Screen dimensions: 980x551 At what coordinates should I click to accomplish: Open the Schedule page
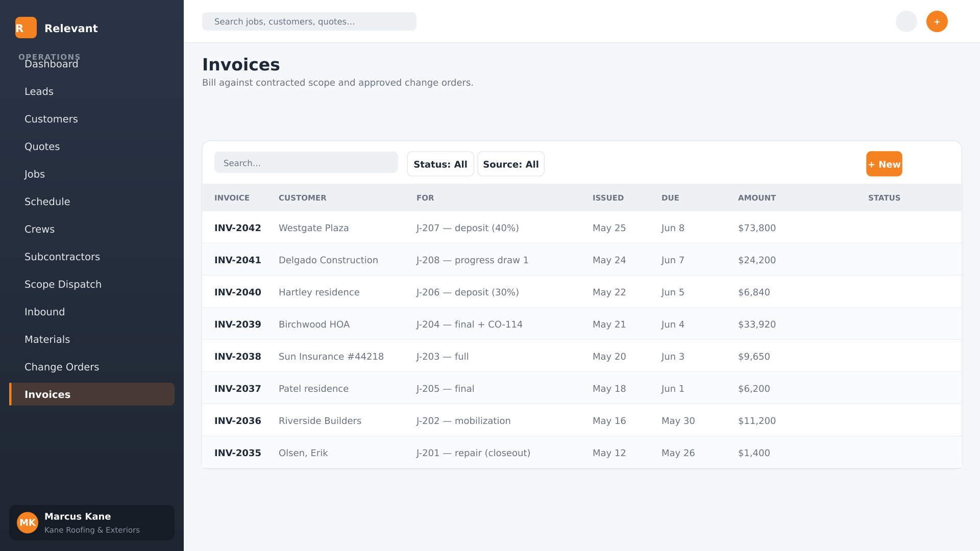click(x=92, y=202)
